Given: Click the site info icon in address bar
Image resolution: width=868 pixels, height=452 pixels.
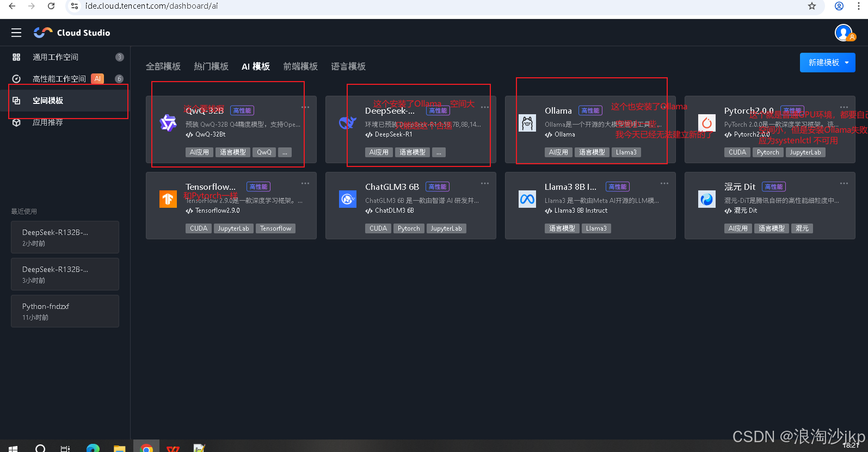Looking at the screenshot, I should point(75,6).
